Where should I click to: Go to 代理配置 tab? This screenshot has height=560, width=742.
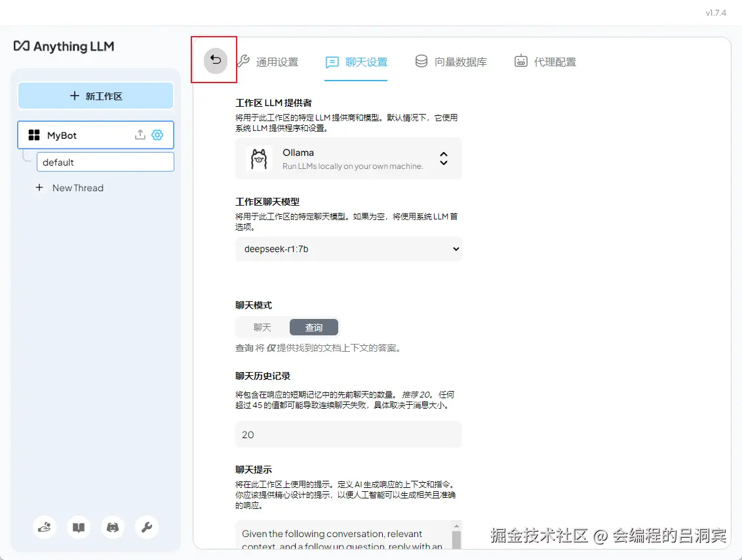pos(545,62)
